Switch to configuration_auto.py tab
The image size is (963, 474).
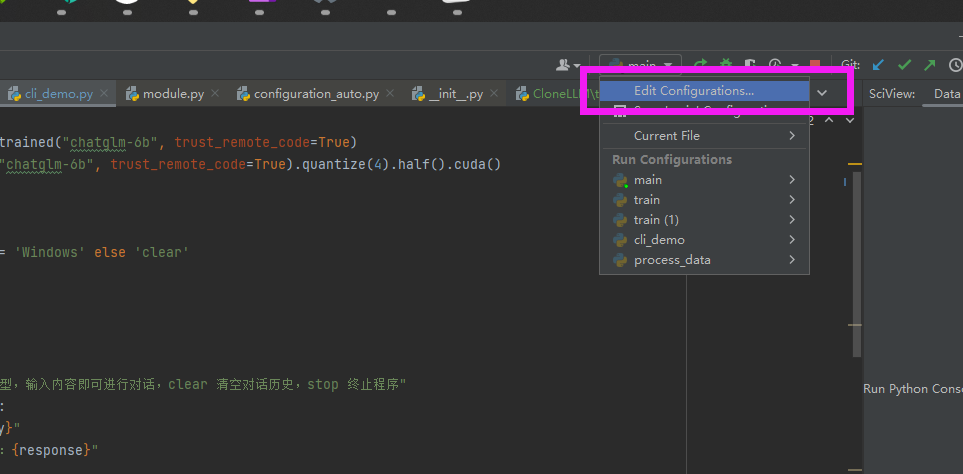[x=316, y=94]
